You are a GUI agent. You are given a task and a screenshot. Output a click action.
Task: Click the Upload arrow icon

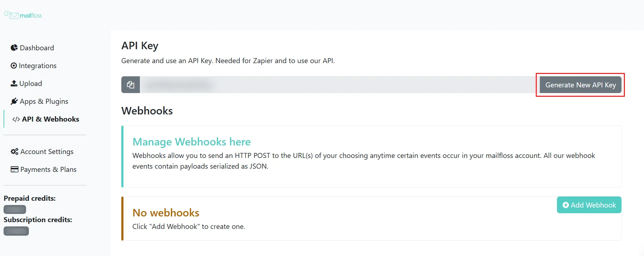(14, 83)
